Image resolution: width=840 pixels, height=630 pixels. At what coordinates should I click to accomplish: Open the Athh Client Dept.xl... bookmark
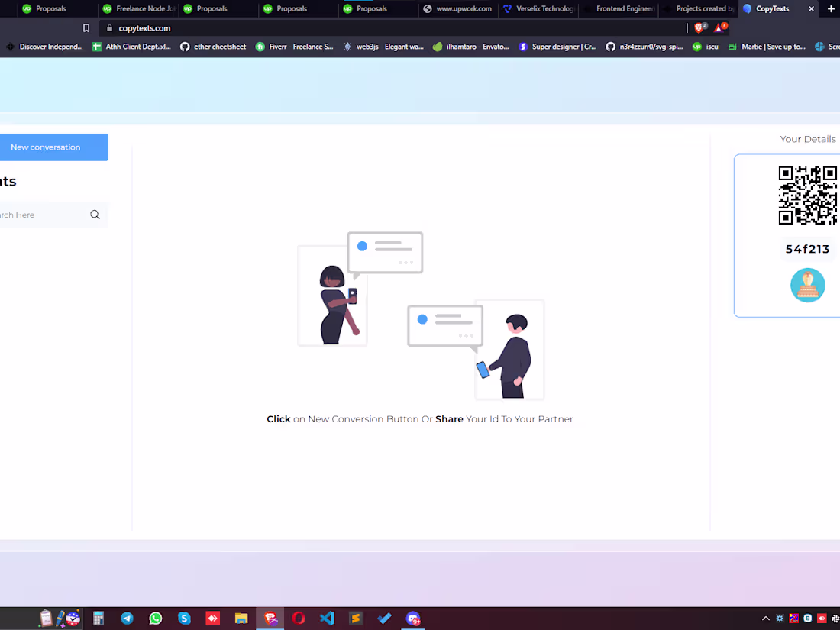(x=132, y=47)
